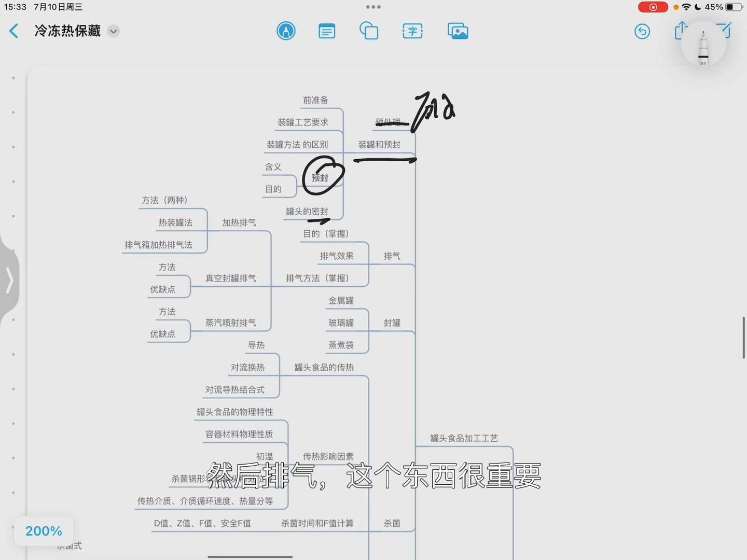Select the 装罐和预封 node
Viewport: 747px width, 560px height.
point(379,145)
